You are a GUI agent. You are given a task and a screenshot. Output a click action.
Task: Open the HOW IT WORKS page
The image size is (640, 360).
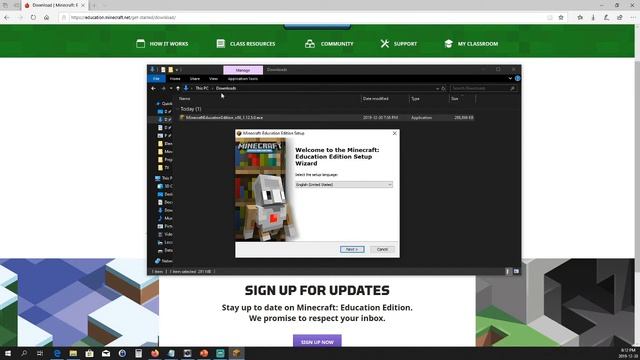coord(169,44)
